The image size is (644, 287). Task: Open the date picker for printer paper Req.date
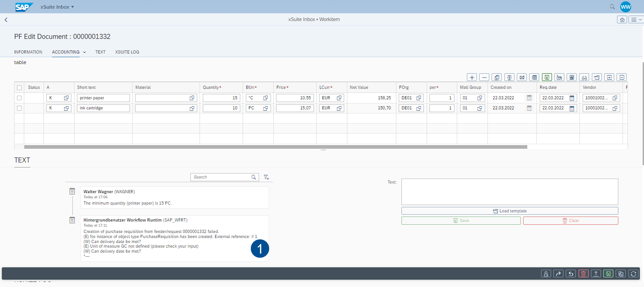(572, 98)
